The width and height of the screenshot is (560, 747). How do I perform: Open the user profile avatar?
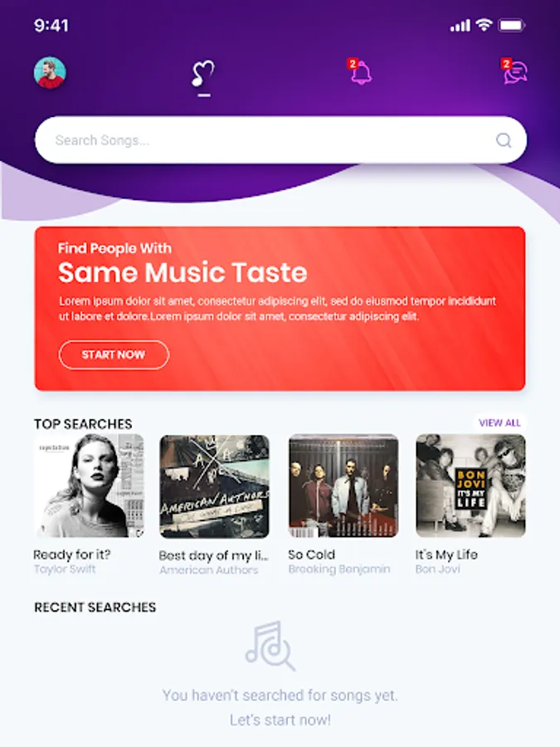click(50, 73)
